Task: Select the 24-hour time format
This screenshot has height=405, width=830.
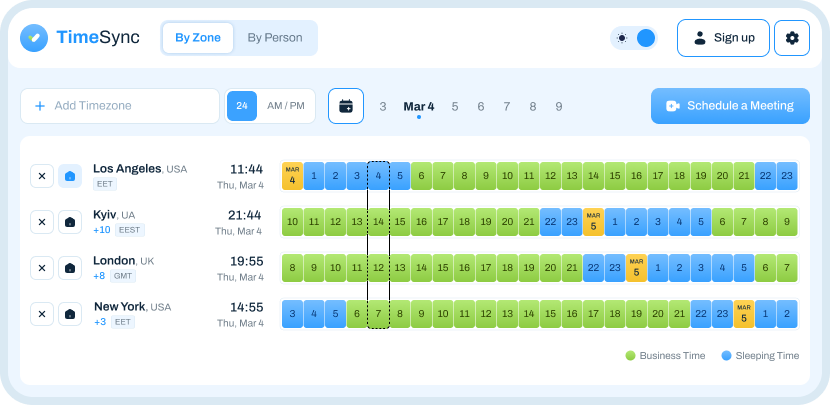Action: 242,106
